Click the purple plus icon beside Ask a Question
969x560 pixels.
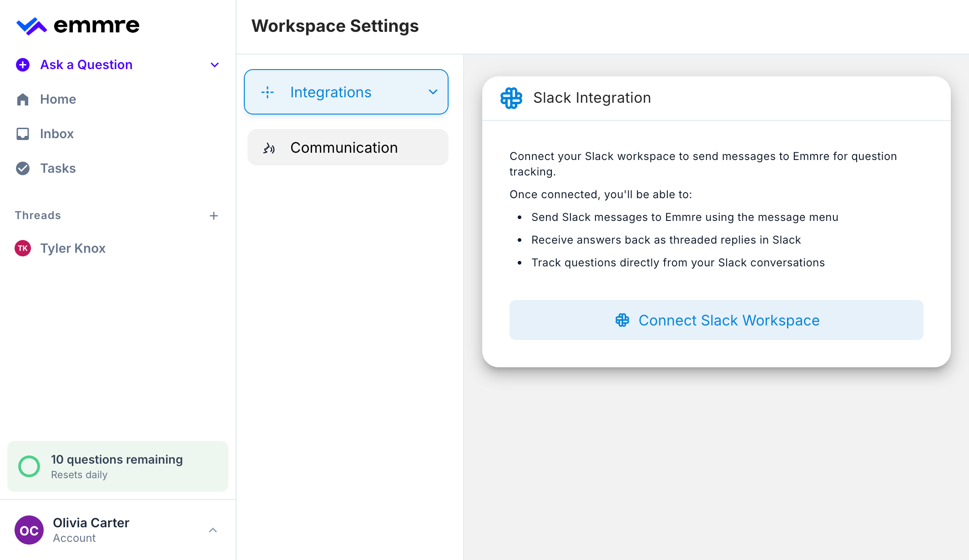point(23,65)
